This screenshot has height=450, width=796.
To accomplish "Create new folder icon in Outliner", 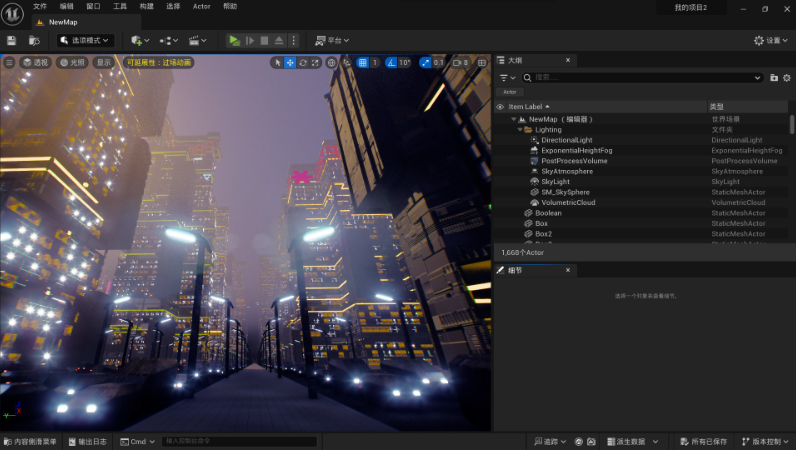I will (774, 78).
